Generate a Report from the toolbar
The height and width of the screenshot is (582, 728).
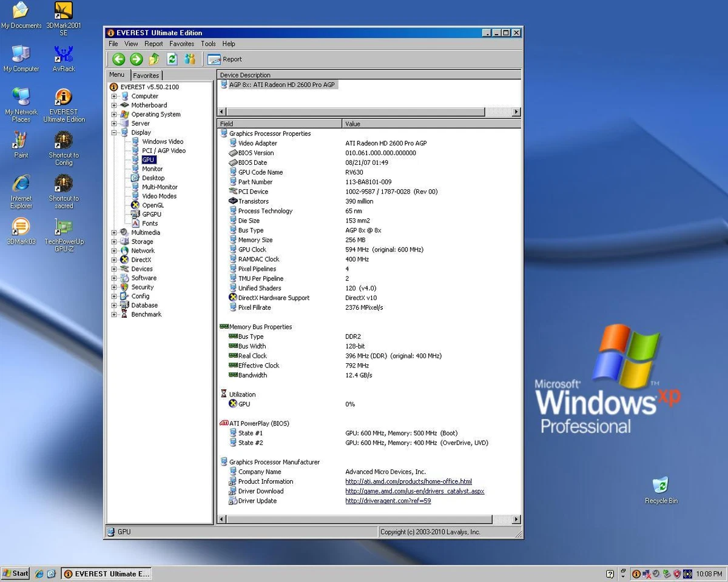coord(225,59)
